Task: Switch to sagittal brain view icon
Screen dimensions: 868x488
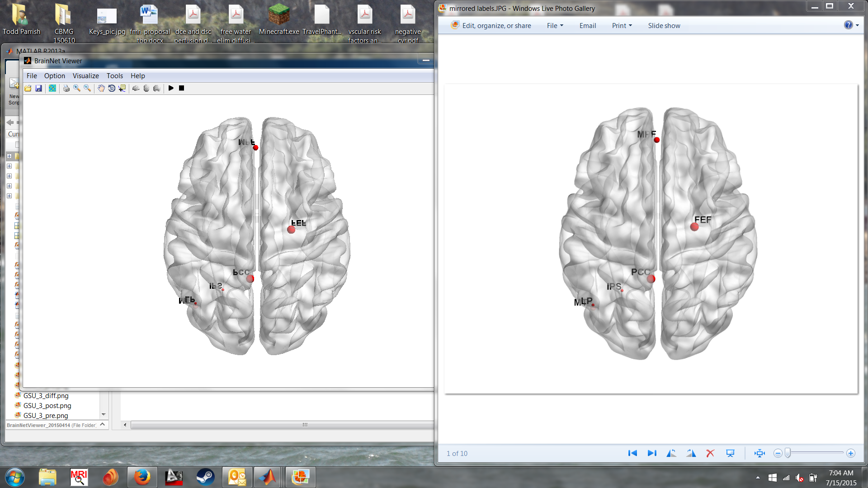Action: 136,88
